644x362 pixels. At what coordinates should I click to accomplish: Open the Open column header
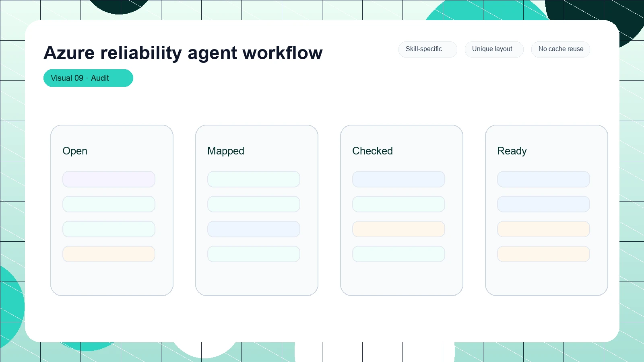tap(75, 151)
